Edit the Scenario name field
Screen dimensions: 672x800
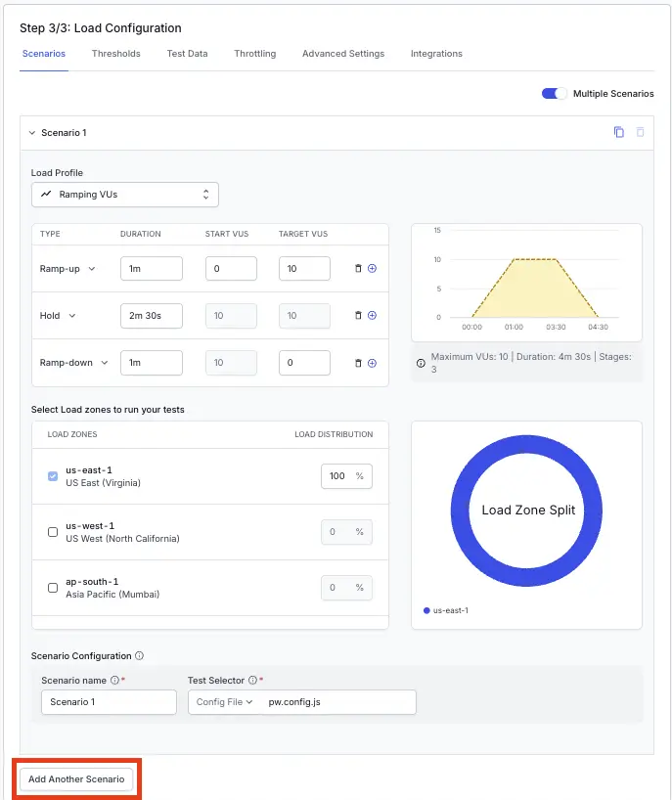[109, 702]
